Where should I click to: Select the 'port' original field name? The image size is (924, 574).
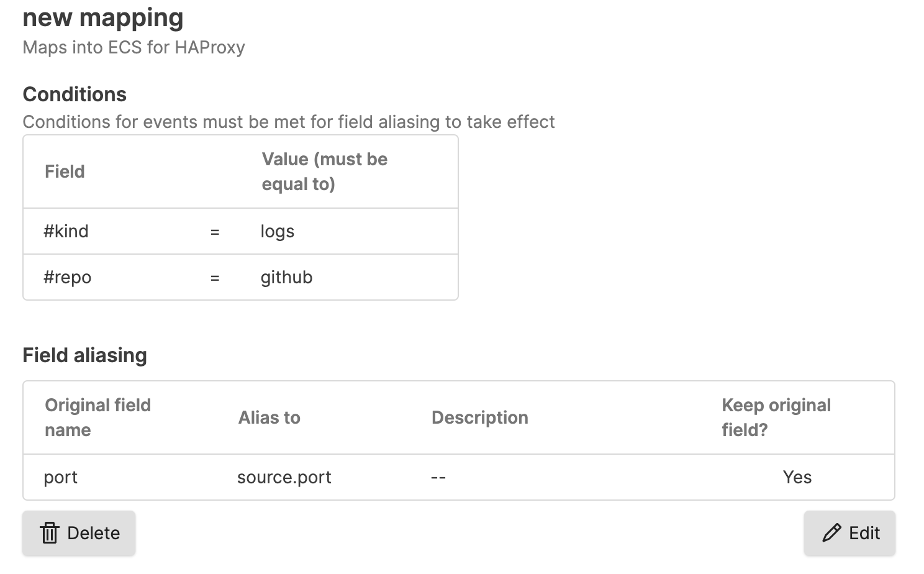[60, 477]
